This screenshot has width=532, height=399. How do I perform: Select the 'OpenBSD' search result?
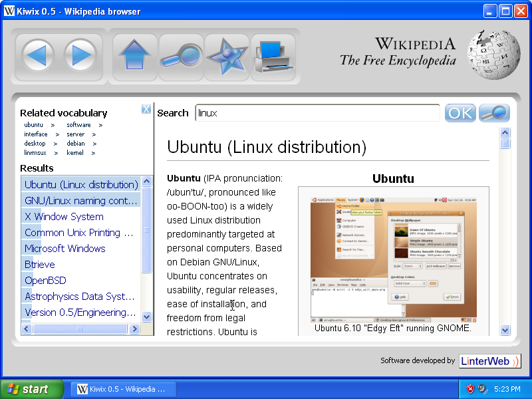(45, 281)
